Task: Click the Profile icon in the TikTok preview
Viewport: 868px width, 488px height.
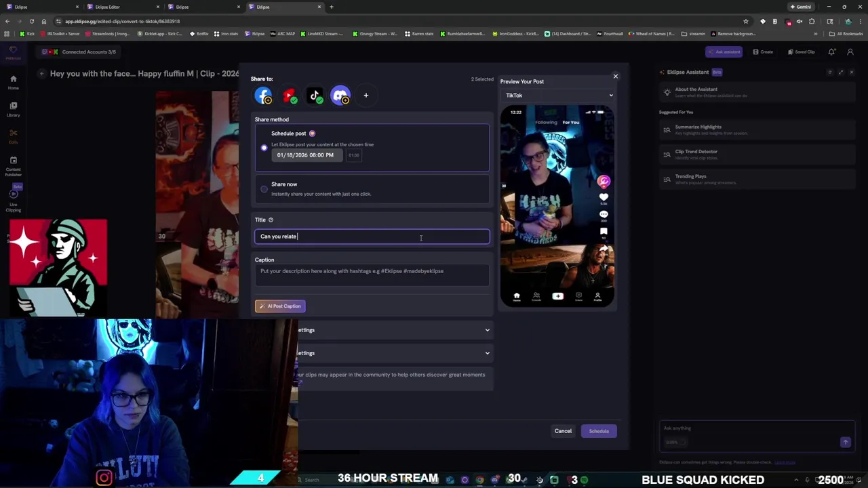Action: 597,296
